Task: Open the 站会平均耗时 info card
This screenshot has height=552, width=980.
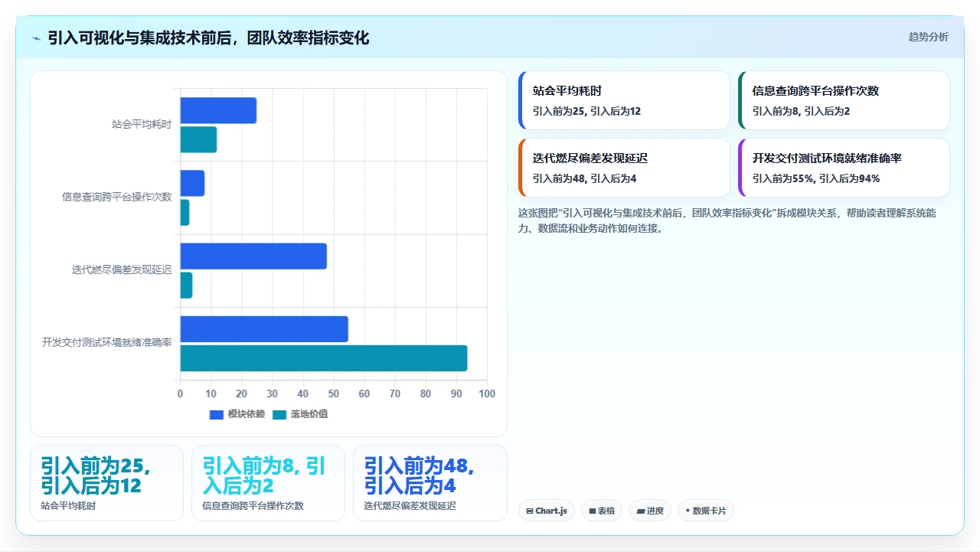Action: 624,100
